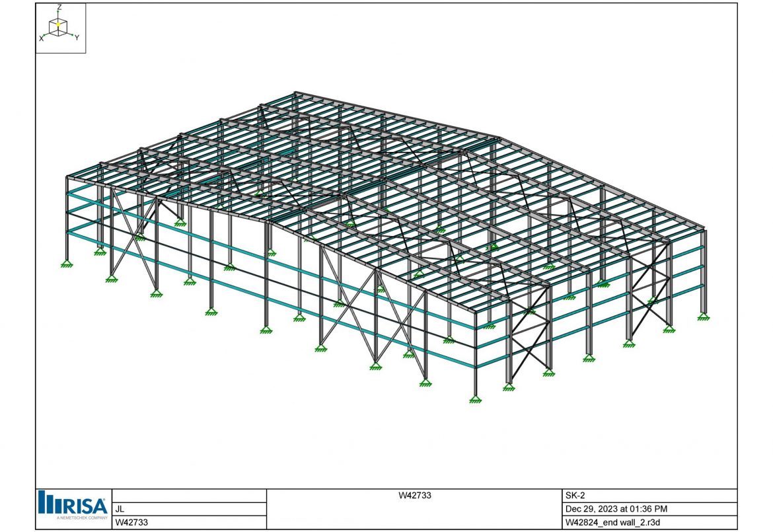The width and height of the screenshot is (773, 532).
Task: Select the rightmost green support symbol
Action: pyautogui.click(x=703, y=317)
